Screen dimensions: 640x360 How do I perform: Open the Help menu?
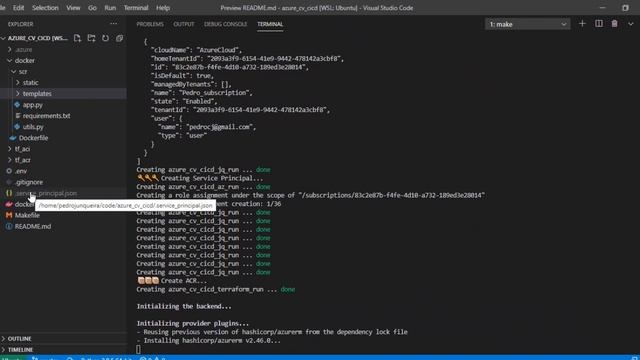(x=163, y=8)
